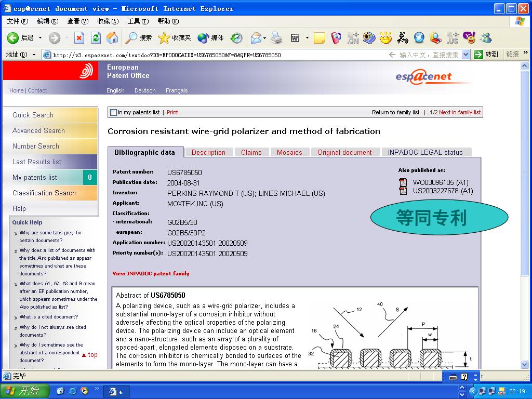Click the Edit with Word icon
The width and height of the screenshot is (532, 399).
coord(295,38)
